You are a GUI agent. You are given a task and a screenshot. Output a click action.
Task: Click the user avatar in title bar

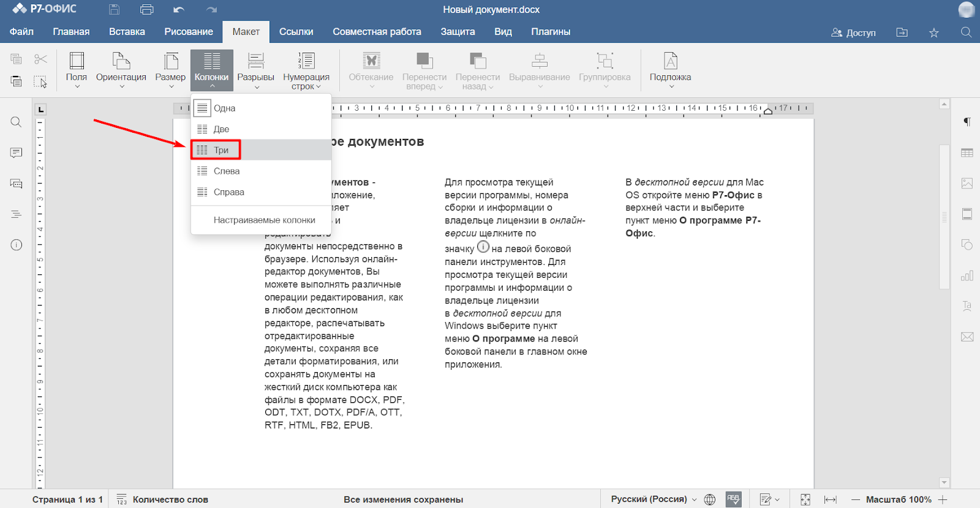(x=967, y=9)
